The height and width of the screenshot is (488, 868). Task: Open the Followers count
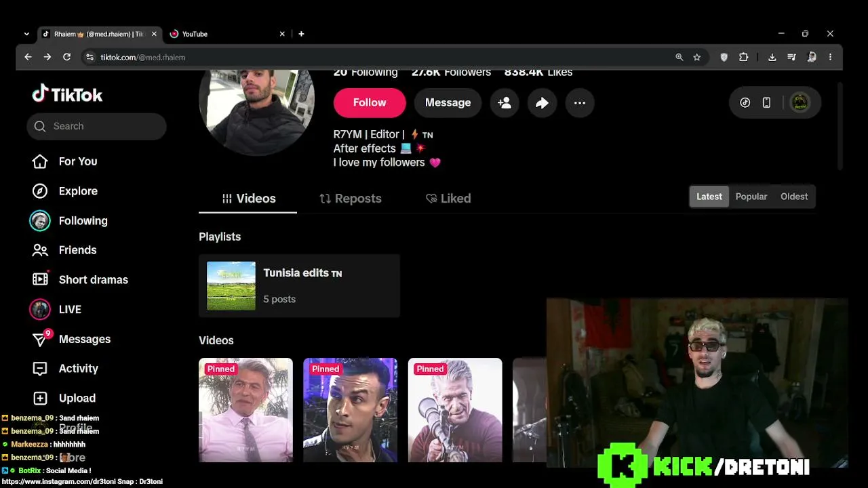tap(451, 72)
